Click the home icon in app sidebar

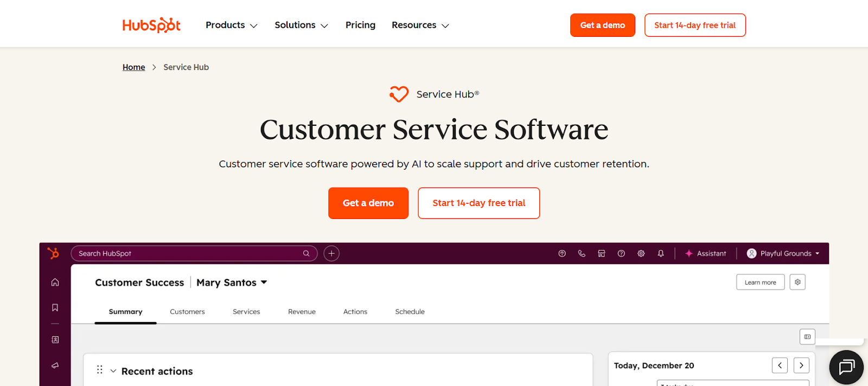tap(55, 282)
